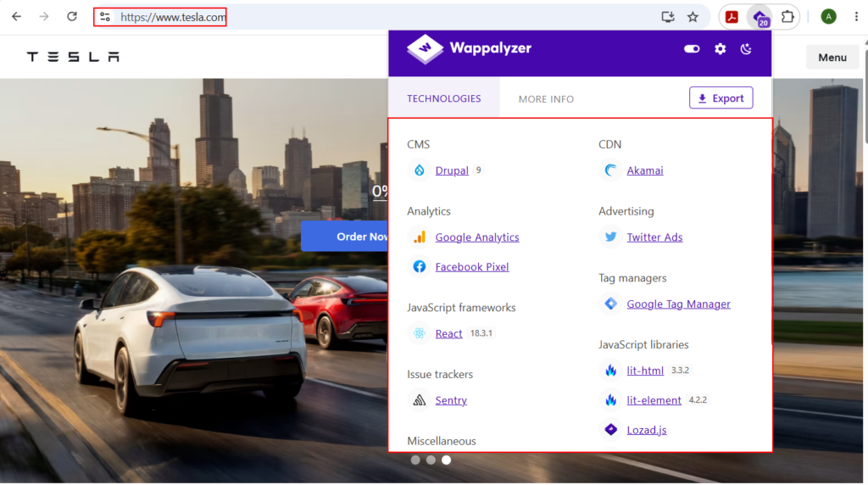Click the React atom icon
Image resolution: width=868 pixels, height=485 pixels.
[419, 333]
